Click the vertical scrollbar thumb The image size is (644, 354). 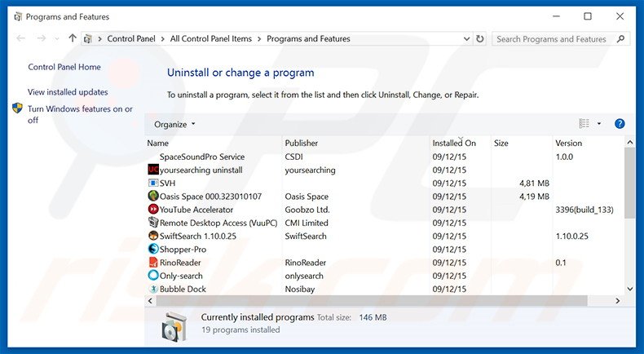point(629,183)
